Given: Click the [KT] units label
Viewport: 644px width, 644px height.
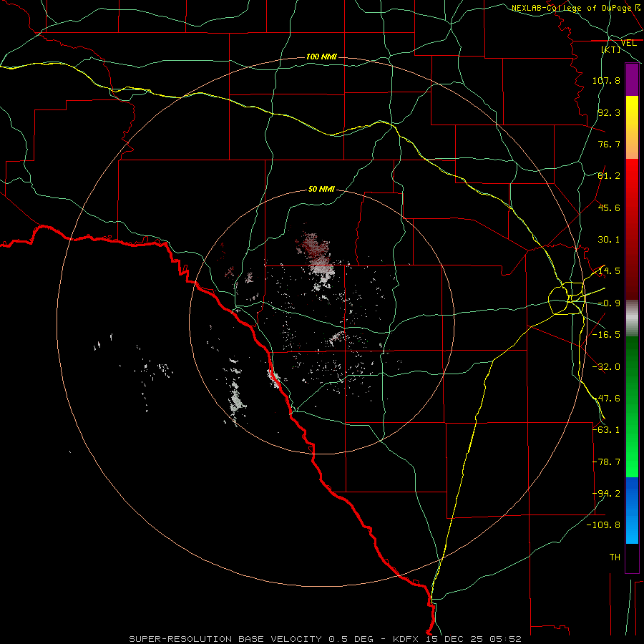Looking at the screenshot, I should click(x=611, y=49).
